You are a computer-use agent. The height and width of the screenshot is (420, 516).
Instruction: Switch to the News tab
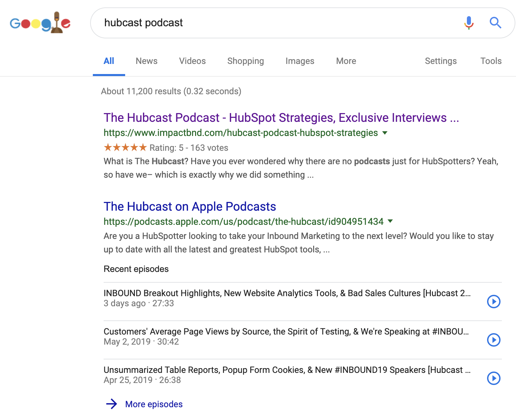pos(147,61)
